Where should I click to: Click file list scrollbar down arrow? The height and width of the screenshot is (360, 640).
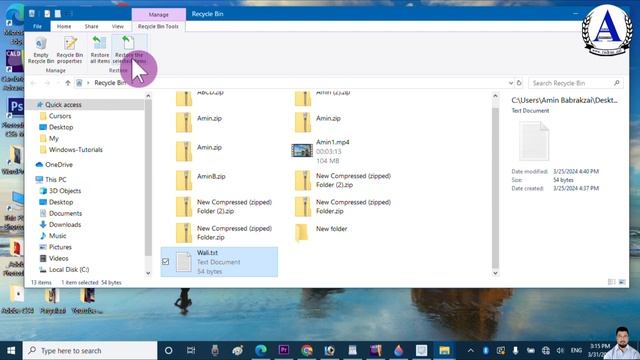click(495, 273)
